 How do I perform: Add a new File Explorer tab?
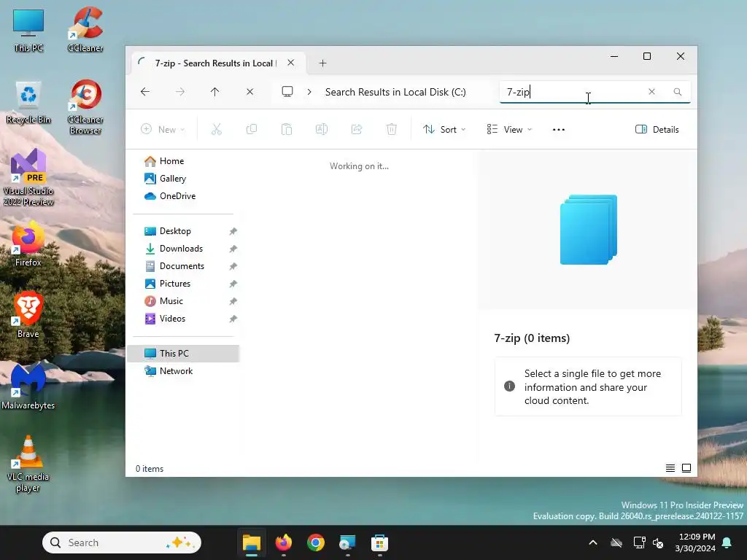pos(322,63)
